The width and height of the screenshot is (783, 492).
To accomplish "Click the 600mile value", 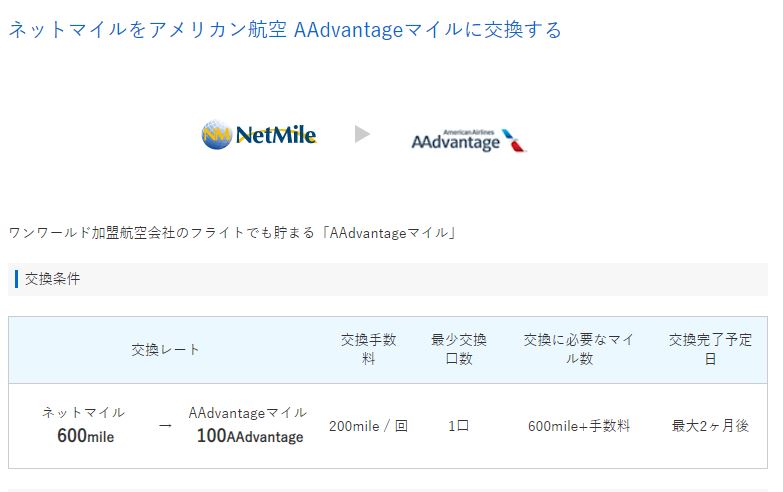I will (85, 436).
